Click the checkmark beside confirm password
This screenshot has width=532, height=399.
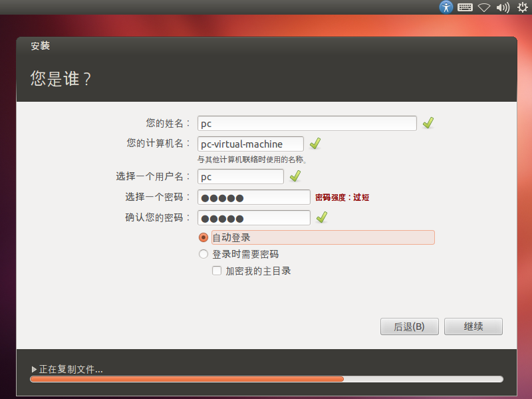322,217
